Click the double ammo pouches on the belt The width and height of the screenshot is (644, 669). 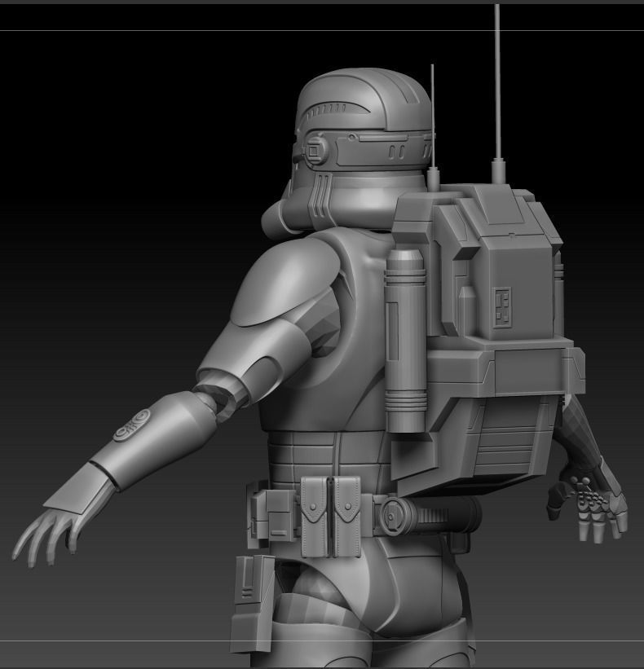[330, 517]
